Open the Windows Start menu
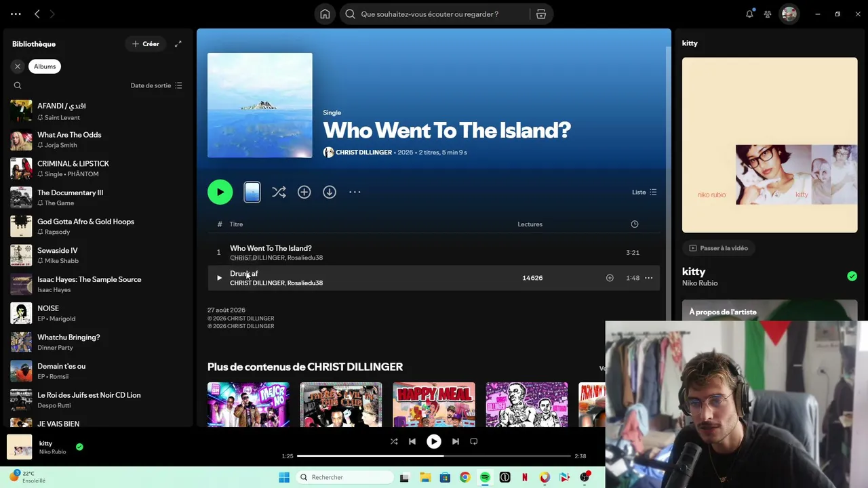Image resolution: width=868 pixels, height=488 pixels. point(283,477)
